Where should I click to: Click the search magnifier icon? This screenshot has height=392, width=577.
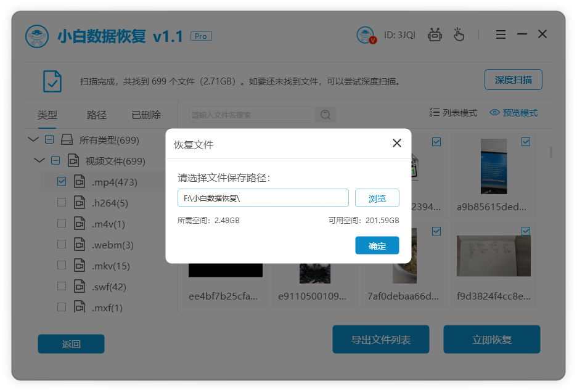click(325, 115)
